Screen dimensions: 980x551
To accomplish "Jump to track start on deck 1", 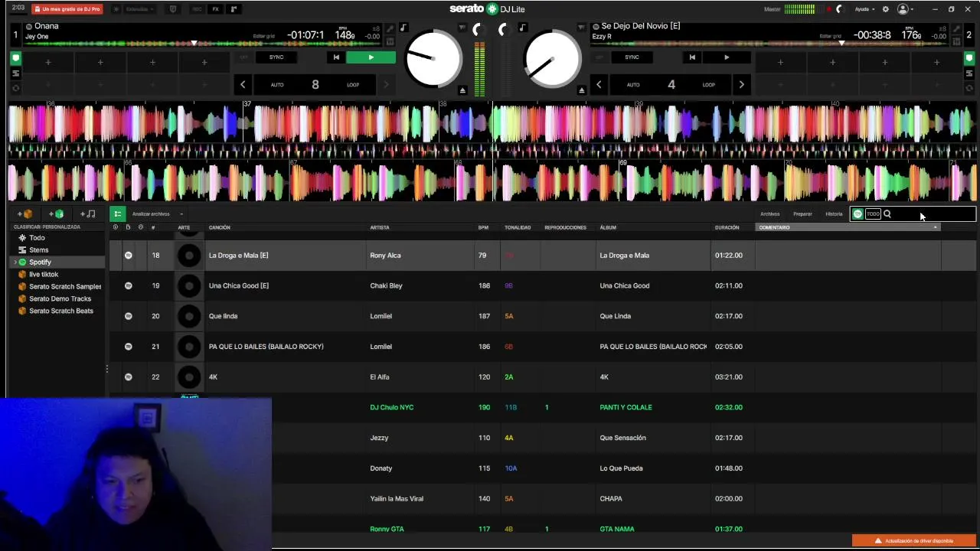I will [336, 57].
